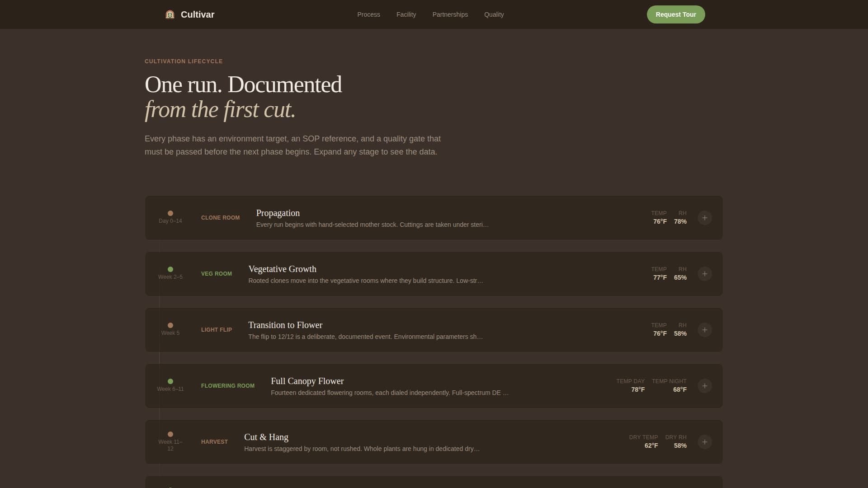Select the Flowering Room timeline dot
This screenshot has height=488, width=868.
170,381
